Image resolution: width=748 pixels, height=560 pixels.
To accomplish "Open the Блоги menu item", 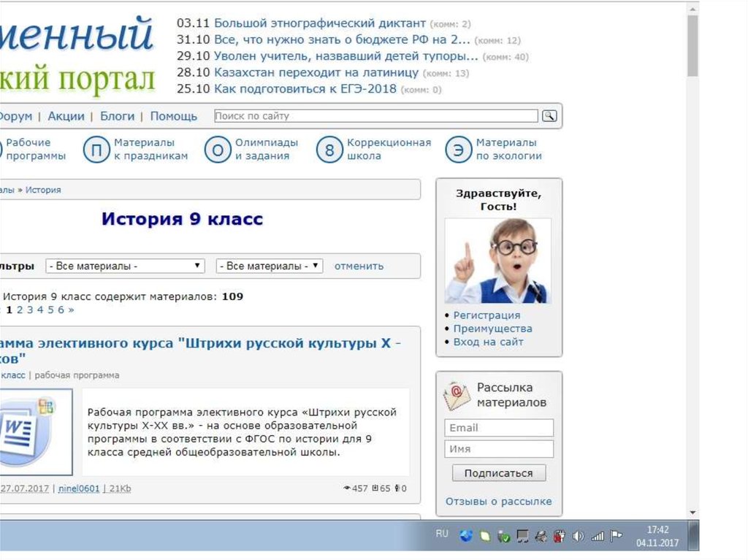I will point(117,116).
